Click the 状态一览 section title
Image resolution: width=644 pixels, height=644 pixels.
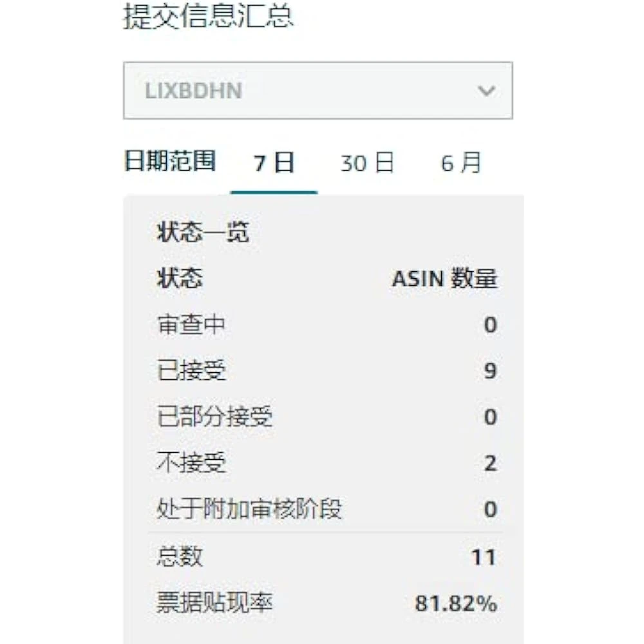(x=203, y=233)
